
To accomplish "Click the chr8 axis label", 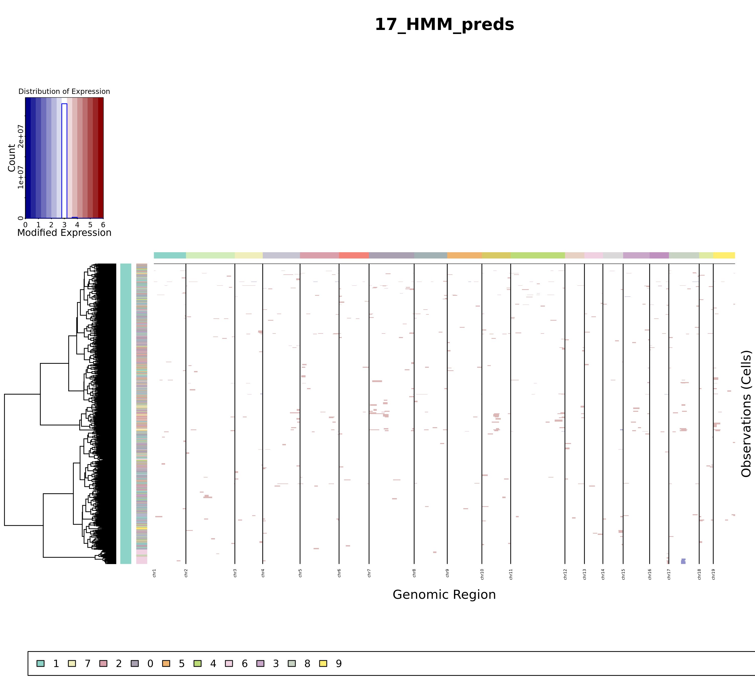I will [414, 573].
